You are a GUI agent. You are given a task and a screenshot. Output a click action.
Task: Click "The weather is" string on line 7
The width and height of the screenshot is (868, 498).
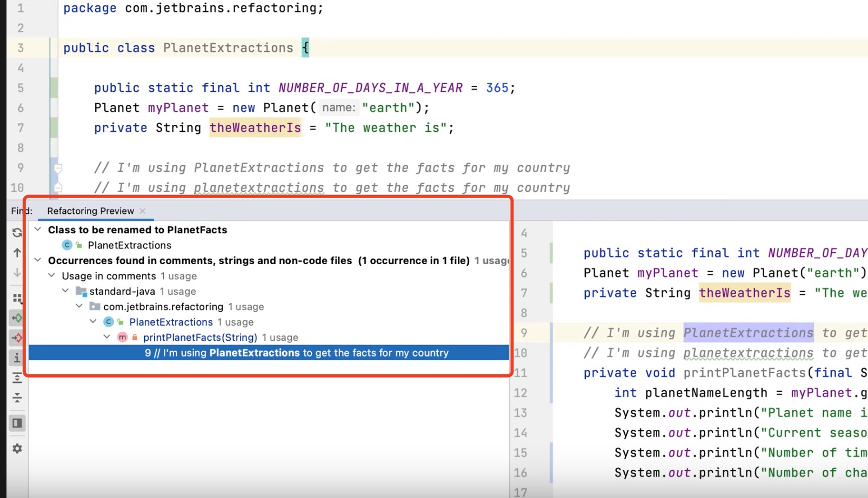click(x=385, y=127)
